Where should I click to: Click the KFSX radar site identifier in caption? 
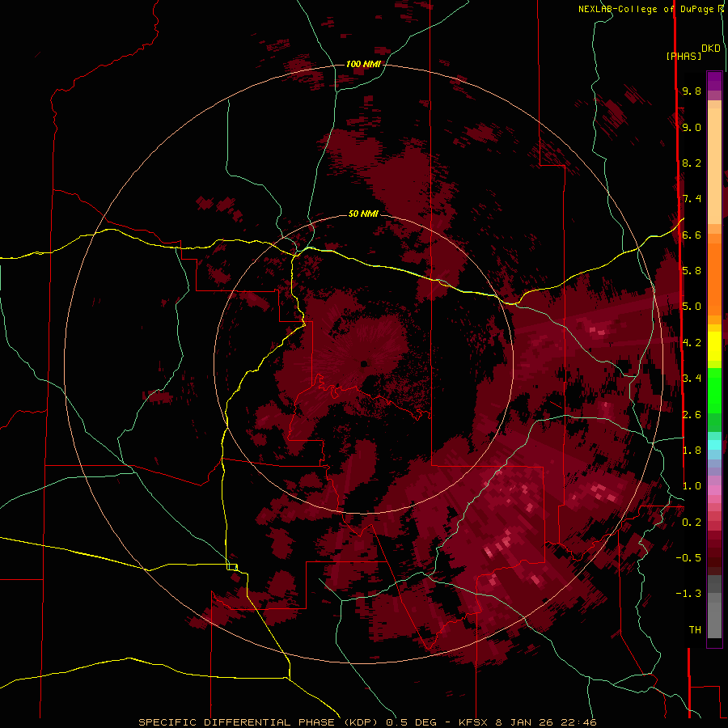[472, 722]
